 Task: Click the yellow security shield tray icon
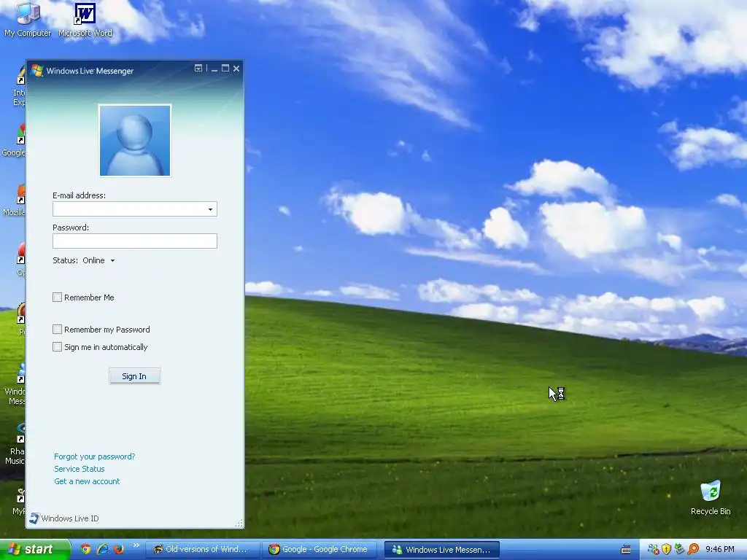[x=666, y=550]
